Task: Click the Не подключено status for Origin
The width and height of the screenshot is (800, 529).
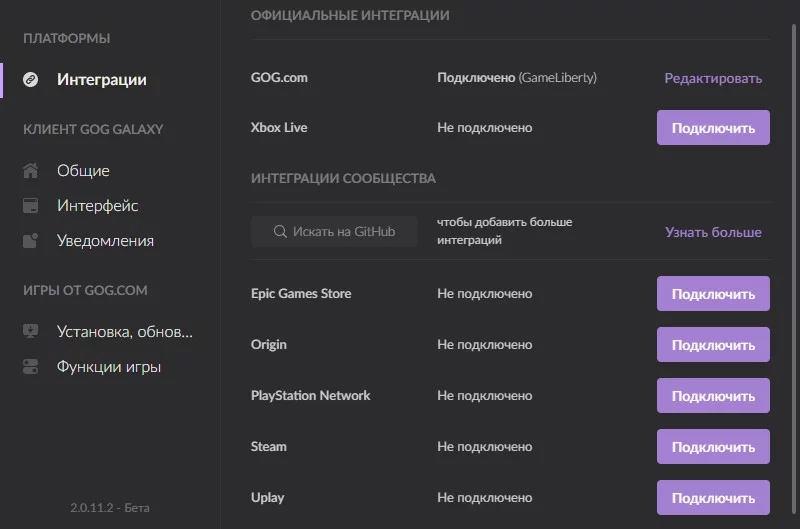Action: tap(485, 344)
